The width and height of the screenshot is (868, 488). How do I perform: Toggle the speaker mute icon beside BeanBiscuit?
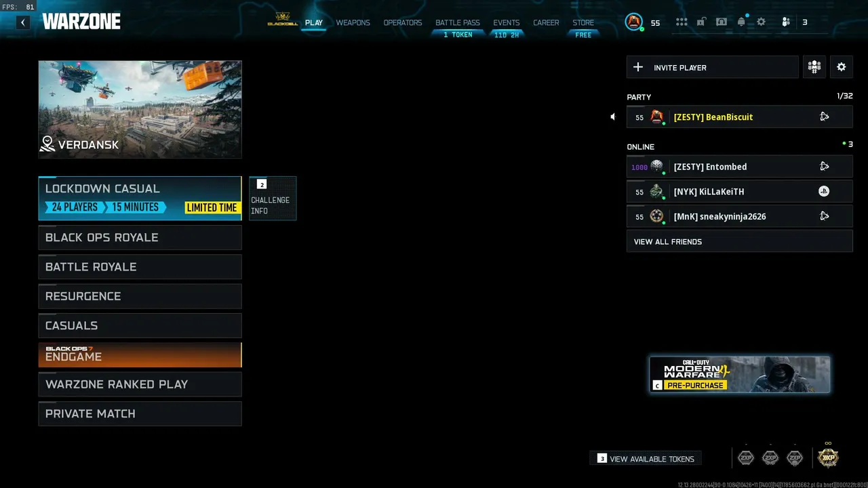(x=612, y=117)
